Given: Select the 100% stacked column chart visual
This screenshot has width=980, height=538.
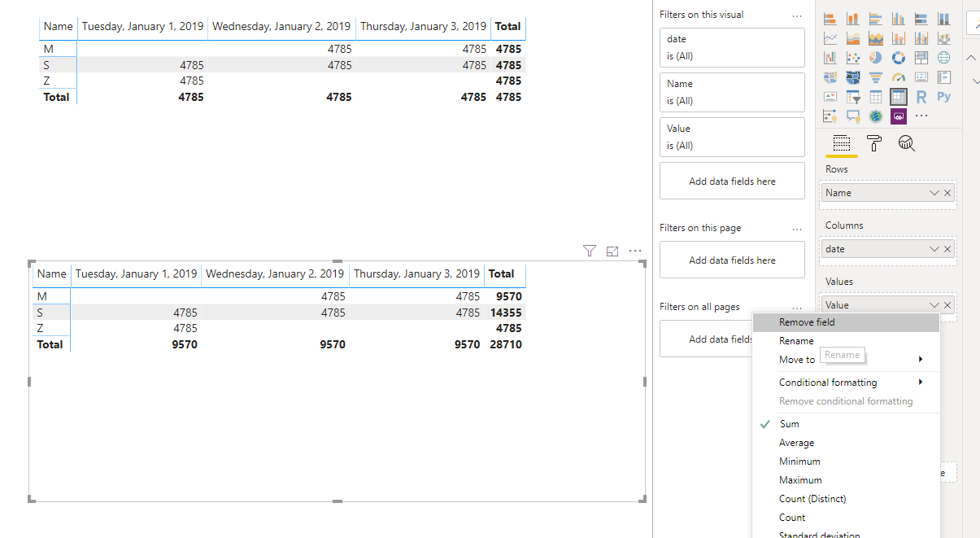Looking at the screenshot, I should click(x=943, y=19).
